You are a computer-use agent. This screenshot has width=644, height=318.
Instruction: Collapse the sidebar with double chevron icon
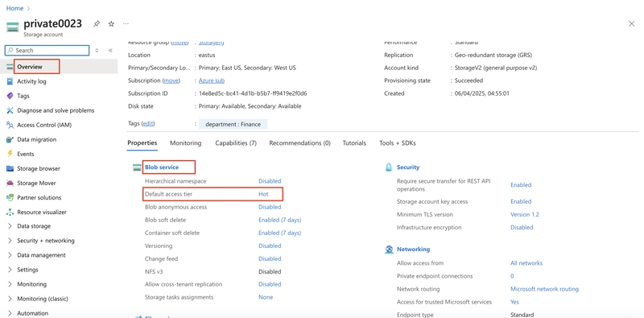110,51
